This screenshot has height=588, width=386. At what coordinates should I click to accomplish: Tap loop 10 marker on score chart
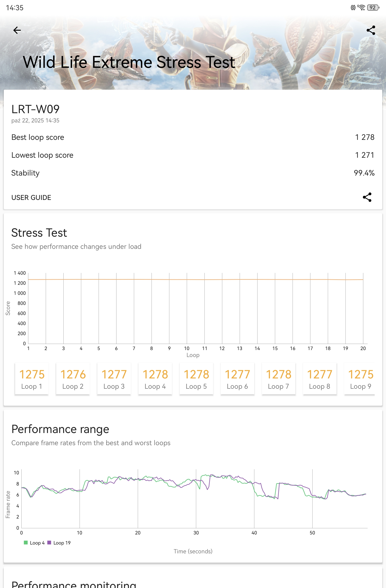tap(187, 280)
